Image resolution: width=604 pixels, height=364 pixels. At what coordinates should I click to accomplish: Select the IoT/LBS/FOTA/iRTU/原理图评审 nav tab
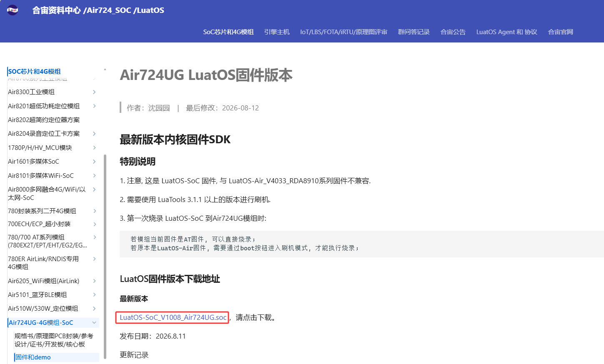click(344, 32)
